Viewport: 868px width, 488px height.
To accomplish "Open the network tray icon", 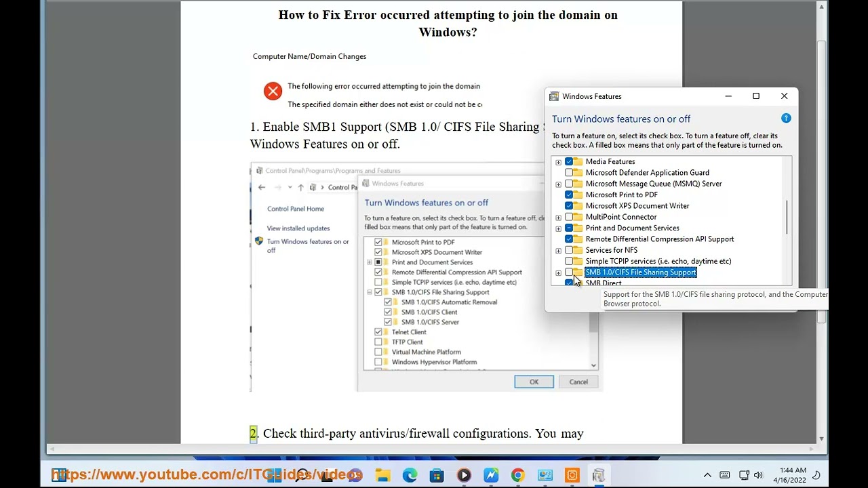I will [x=744, y=475].
